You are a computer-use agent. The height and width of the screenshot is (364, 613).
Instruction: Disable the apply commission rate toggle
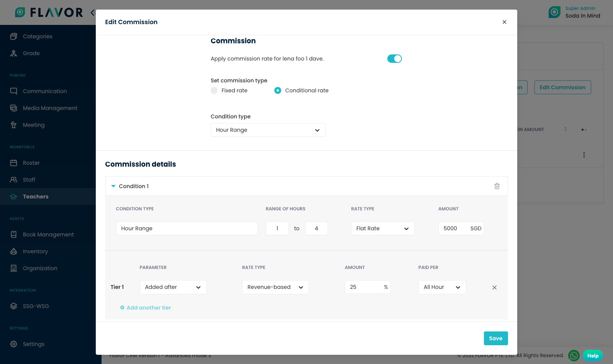tap(394, 59)
